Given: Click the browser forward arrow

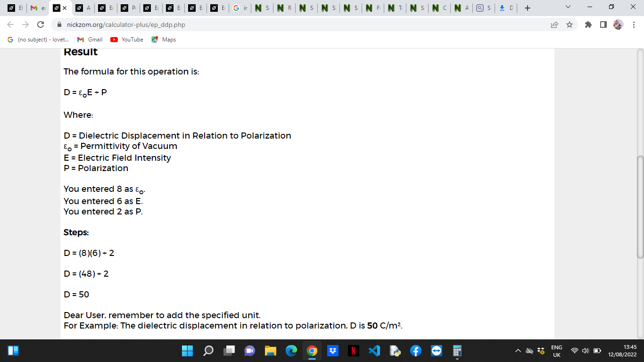Looking at the screenshot, I should click(x=25, y=25).
